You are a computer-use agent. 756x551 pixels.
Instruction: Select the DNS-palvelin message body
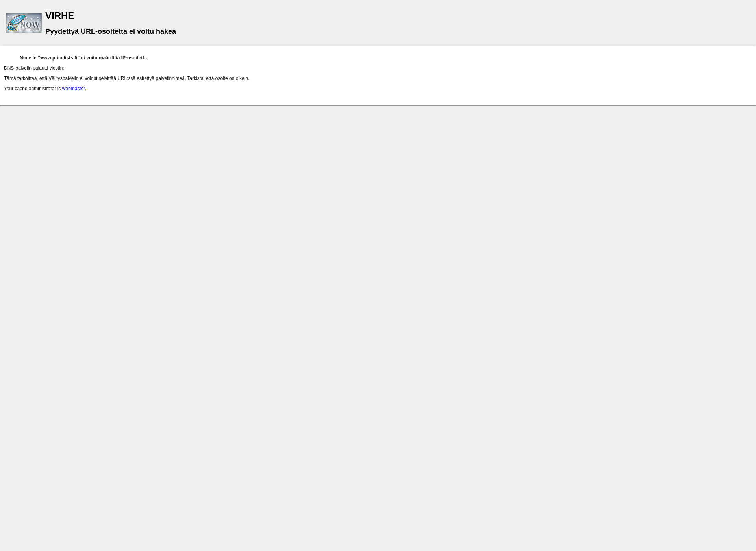(x=33, y=67)
